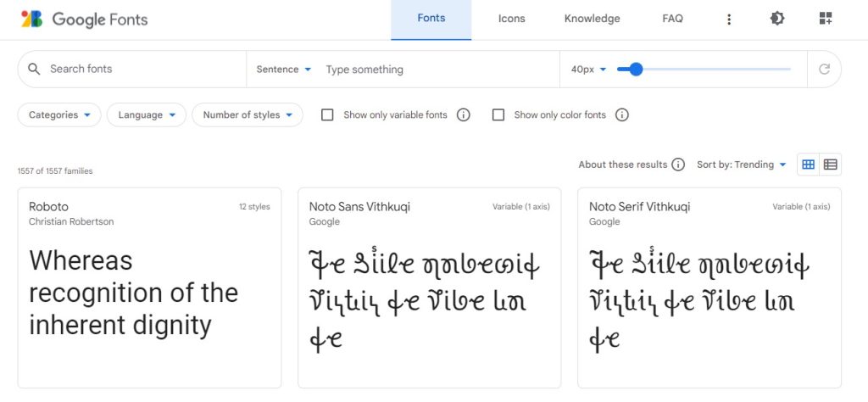Click the Search fonts input field

pyautogui.click(x=144, y=70)
